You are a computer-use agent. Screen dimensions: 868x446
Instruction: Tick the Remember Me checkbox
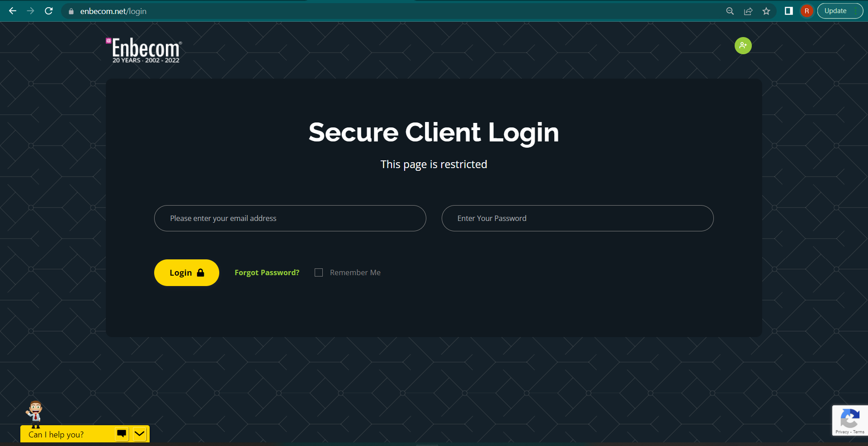pyautogui.click(x=319, y=272)
